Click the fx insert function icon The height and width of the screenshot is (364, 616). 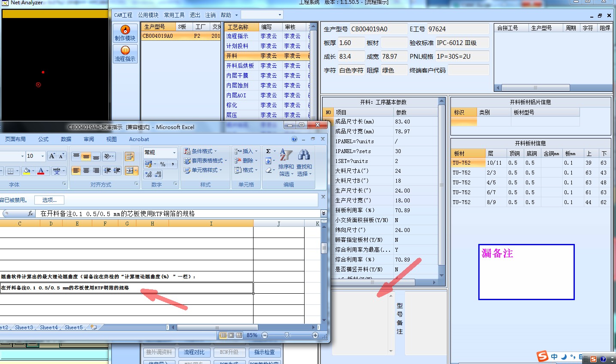[x=30, y=213]
